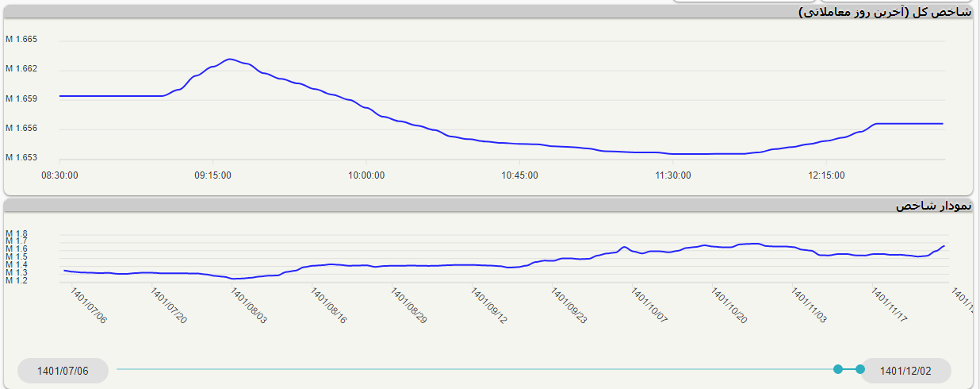
Task: Click the 1401/10/07 date label on lower chart
Action: [x=649, y=306]
